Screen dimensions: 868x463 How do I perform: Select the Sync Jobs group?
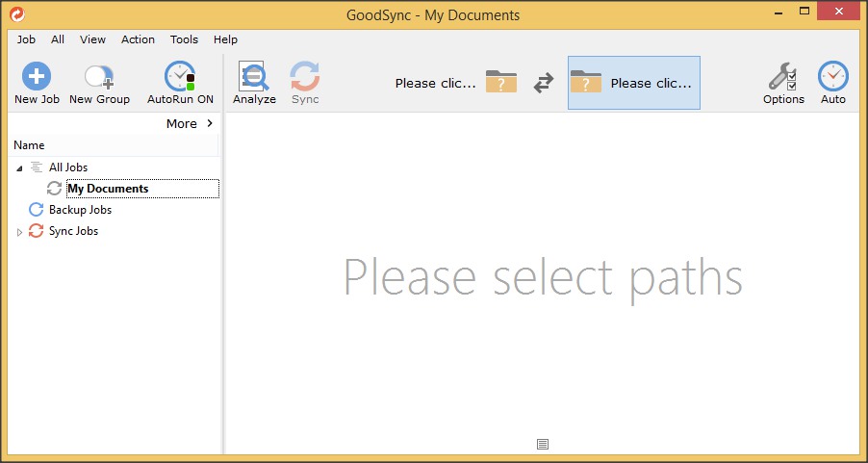pyautogui.click(x=74, y=231)
